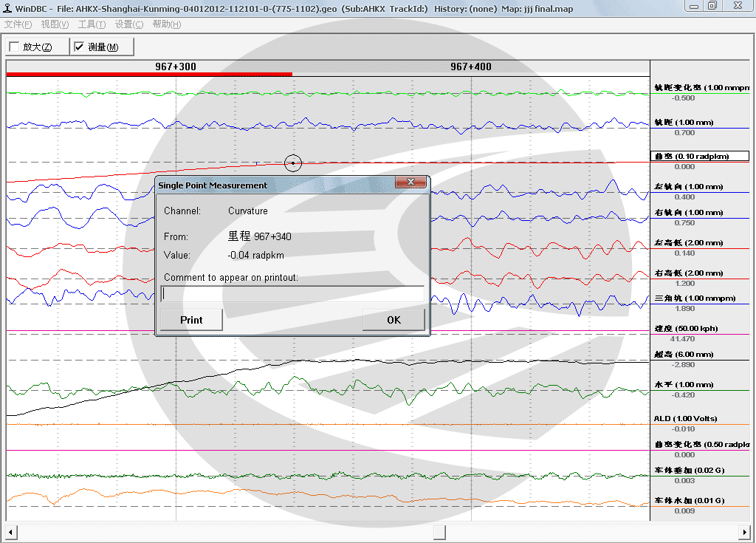Screen dimensions: 756x543
Task: Maximize the WinDBC window
Action: point(712,6)
